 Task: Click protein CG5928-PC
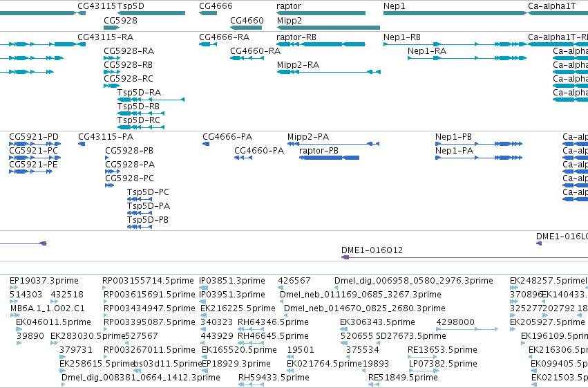click(x=129, y=178)
